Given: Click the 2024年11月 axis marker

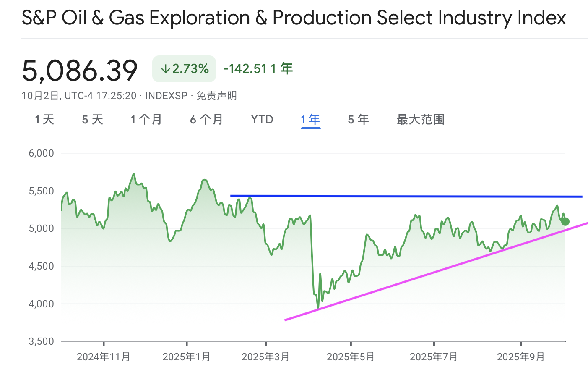Looking at the screenshot, I should point(104,357).
